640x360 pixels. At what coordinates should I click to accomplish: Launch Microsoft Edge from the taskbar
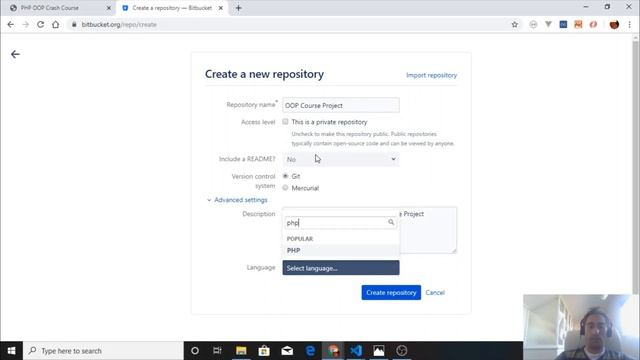(310, 351)
